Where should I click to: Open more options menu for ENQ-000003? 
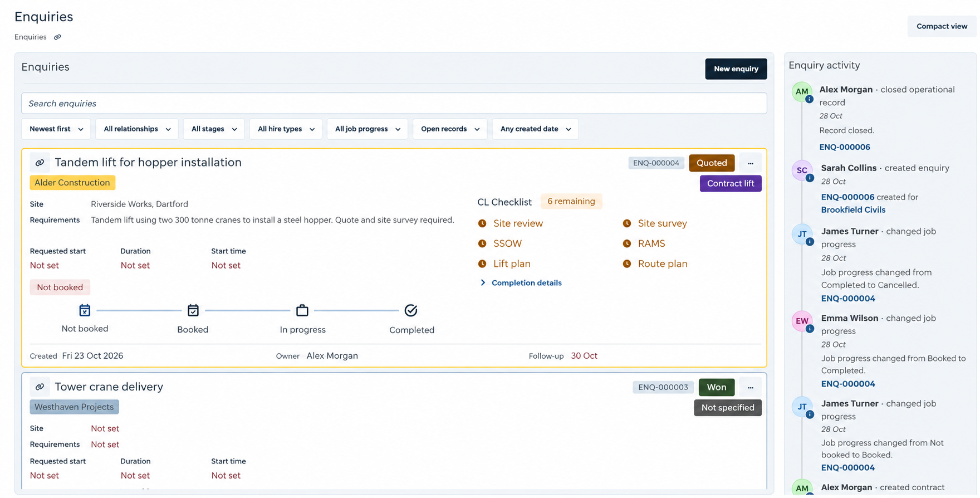[751, 387]
